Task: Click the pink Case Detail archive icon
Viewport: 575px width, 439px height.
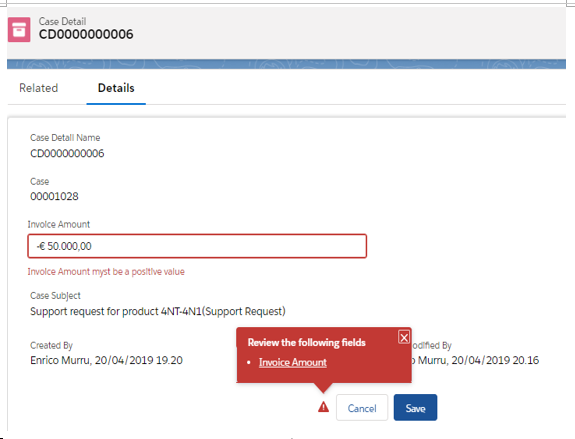Action: point(19,30)
